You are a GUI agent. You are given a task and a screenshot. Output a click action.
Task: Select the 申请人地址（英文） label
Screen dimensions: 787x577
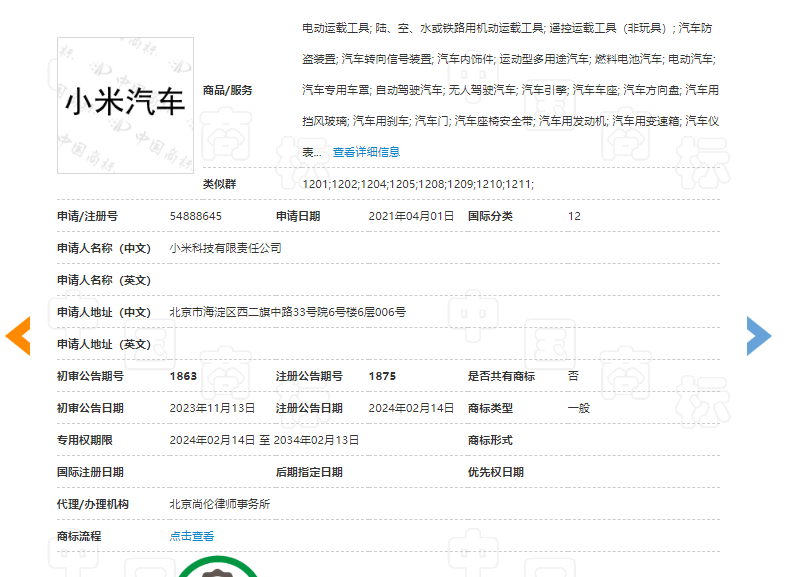pyautogui.click(x=104, y=344)
